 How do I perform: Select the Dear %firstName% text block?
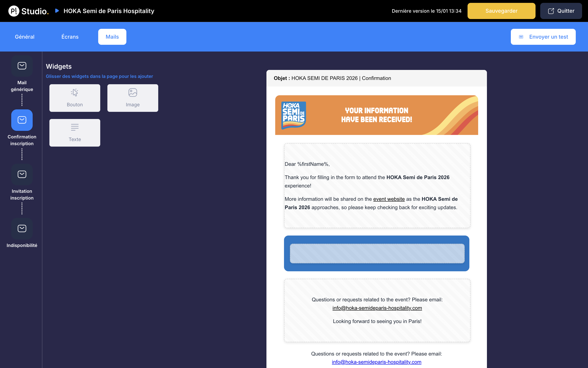(x=377, y=186)
